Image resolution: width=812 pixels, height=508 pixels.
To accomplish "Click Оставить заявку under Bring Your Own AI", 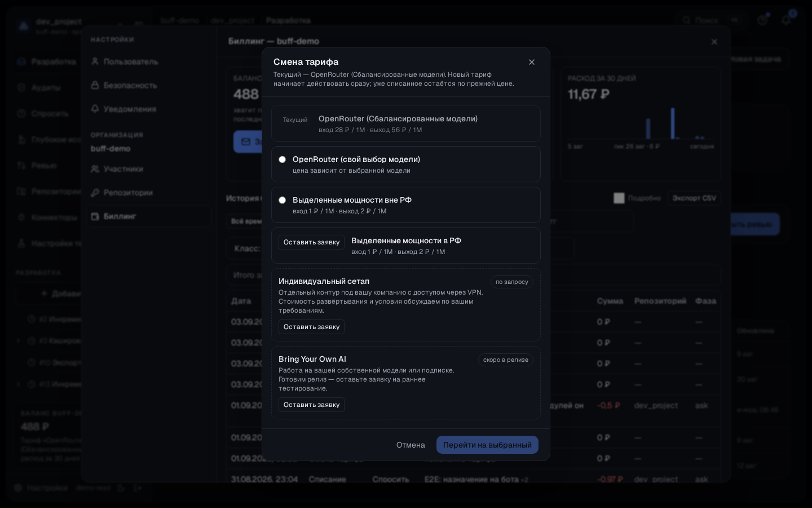I will (311, 405).
